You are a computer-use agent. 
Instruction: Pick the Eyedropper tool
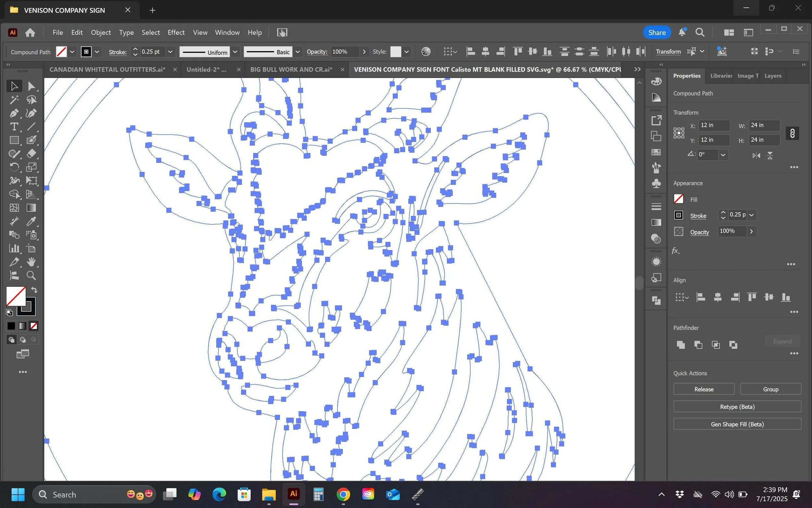31,221
